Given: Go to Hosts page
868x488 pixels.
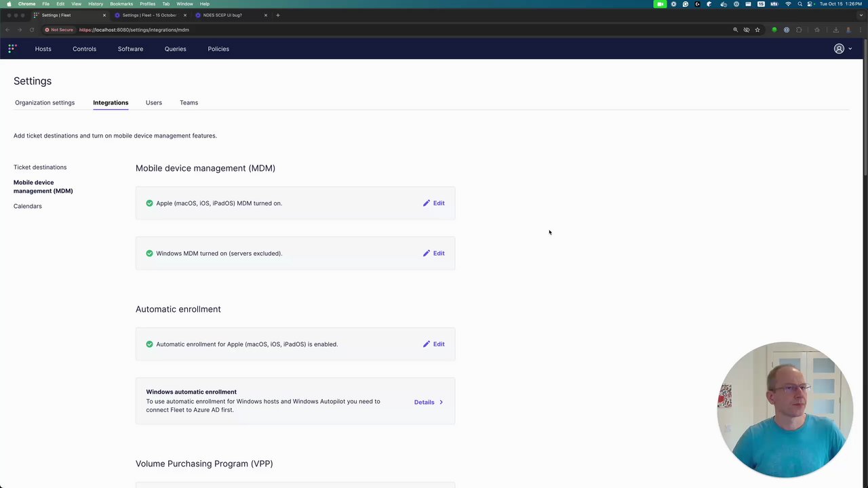Looking at the screenshot, I should 43,49.
